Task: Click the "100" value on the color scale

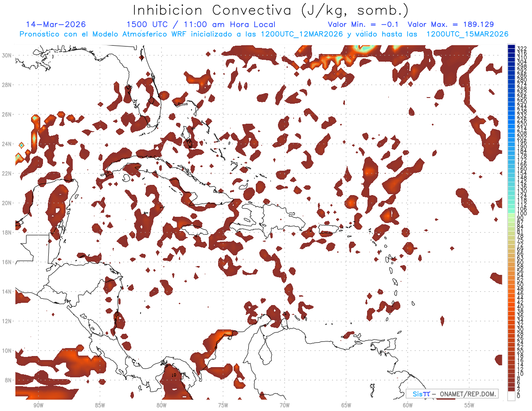Action: [x=522, y=214]
